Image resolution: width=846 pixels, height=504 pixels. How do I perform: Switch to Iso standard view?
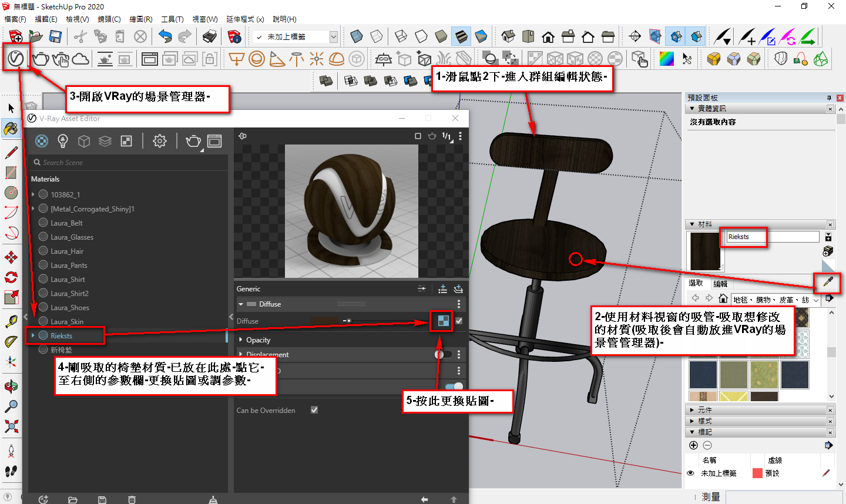(x=508, y=37)
